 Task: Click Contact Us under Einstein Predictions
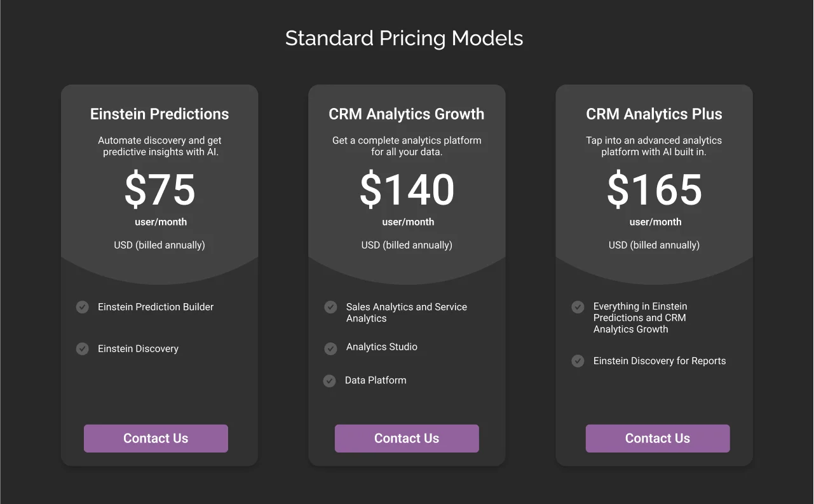(156, 438)
